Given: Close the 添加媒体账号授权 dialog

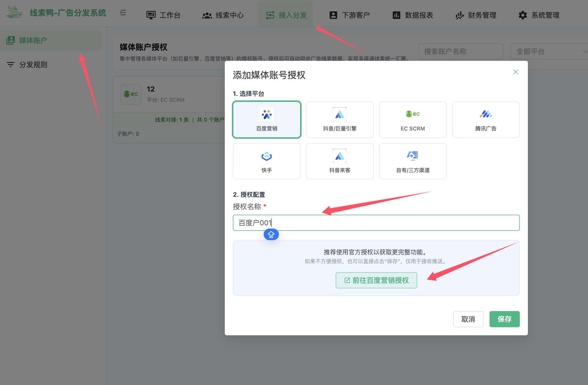Looking at the screenshot, I should 516,72.
